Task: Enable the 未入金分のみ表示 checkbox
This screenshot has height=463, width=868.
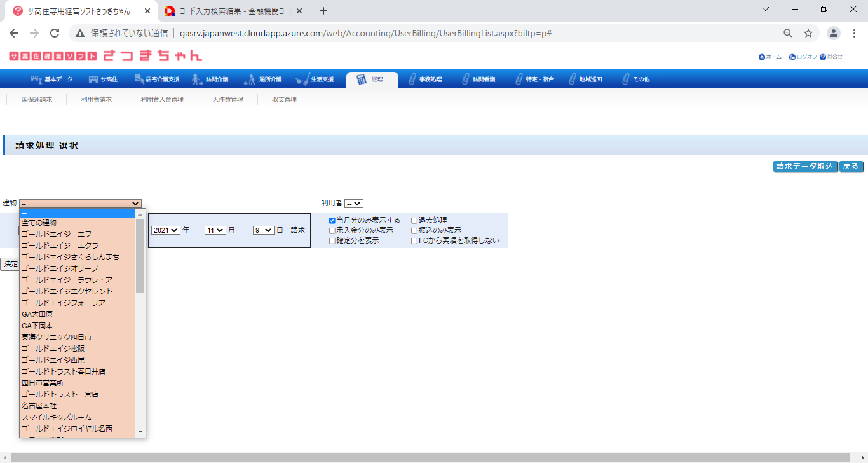Action: [x=332, y=231]
